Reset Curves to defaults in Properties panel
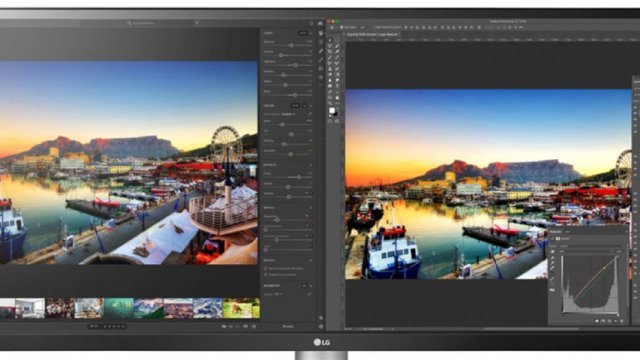Image resolution: width=640 pixels, height=360 pixels. coord(609,320)
